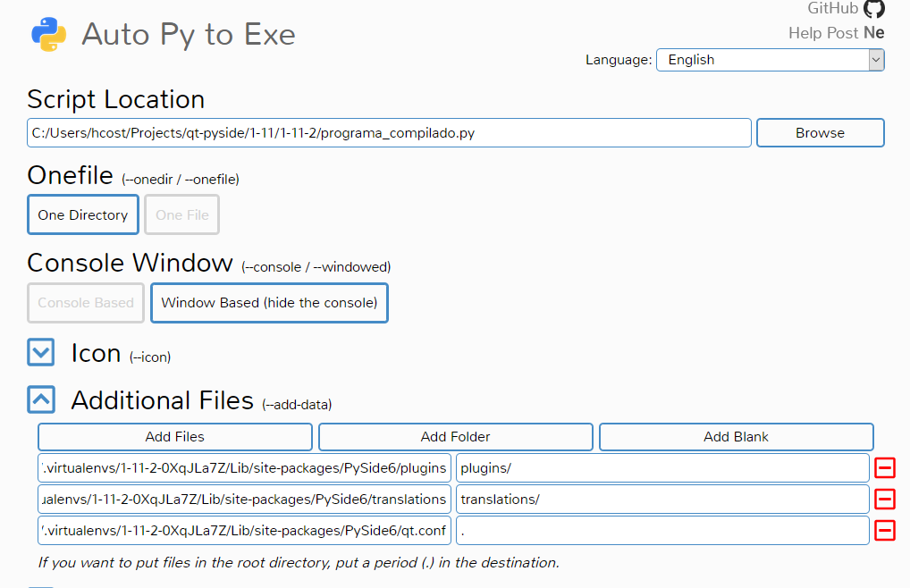Remove the plugins folder entry

coord(885,468)
